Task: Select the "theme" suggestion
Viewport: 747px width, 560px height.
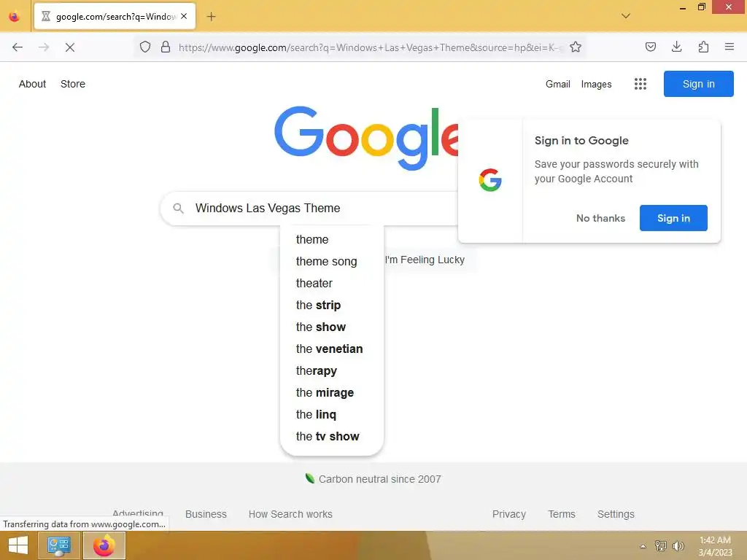Action: (x=332, y=239)
